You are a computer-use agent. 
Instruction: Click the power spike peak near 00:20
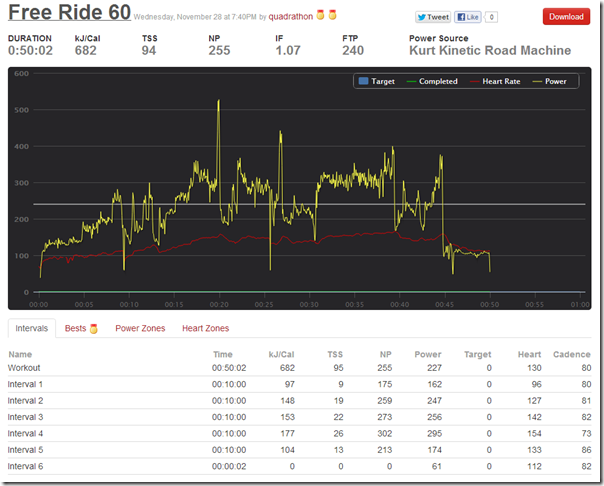pyautogui.click(x=218, y=101)
